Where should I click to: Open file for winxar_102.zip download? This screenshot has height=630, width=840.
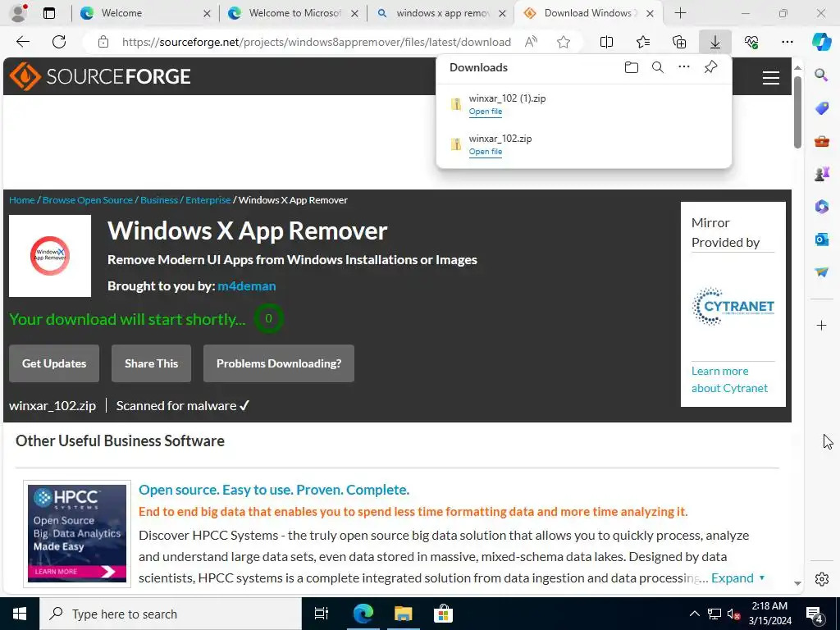pos(486,152)
